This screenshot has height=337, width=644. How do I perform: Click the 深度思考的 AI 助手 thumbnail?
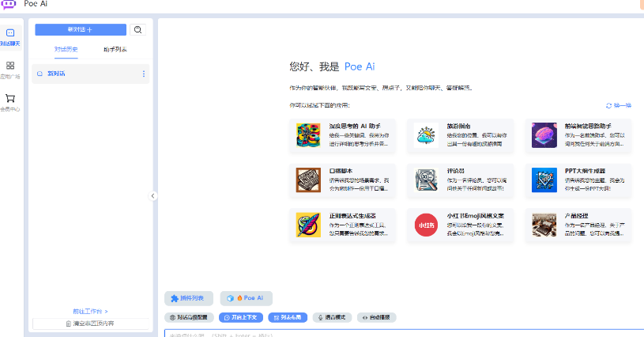click(308, 135)
